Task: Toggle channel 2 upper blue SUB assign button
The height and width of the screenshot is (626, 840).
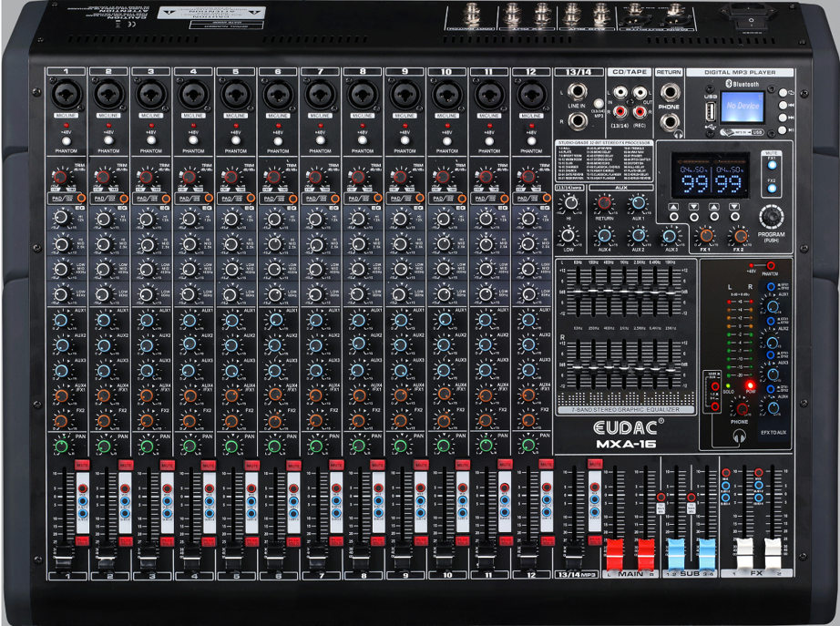Action: 125,501
